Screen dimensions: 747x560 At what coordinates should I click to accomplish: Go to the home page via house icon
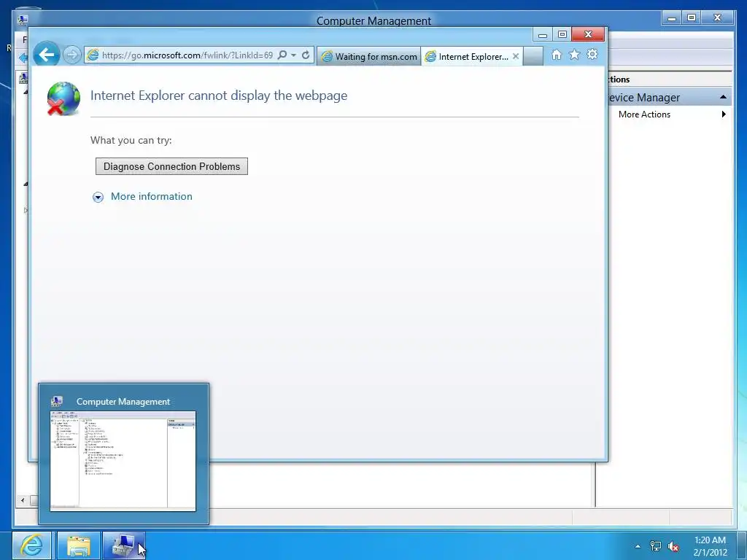pos(557,55)
